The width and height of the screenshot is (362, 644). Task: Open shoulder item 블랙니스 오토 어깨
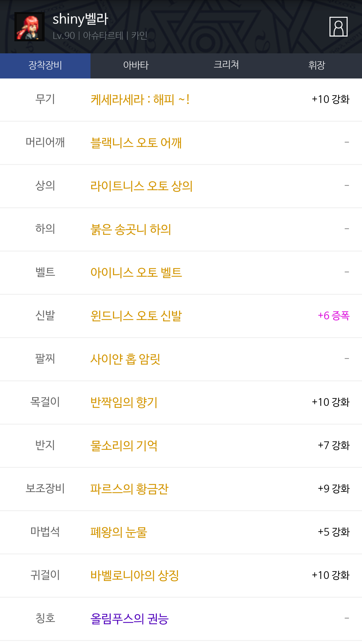coord(136,143)
